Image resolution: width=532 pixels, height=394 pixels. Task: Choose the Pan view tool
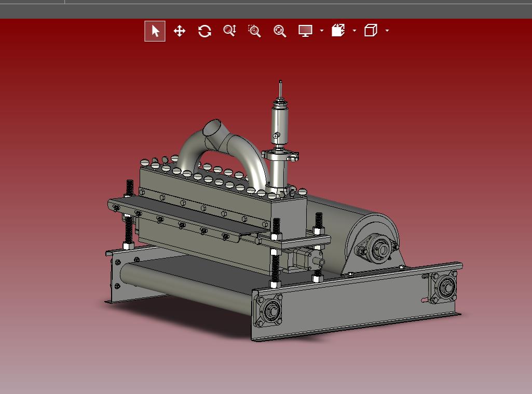(x=180, y=31)
